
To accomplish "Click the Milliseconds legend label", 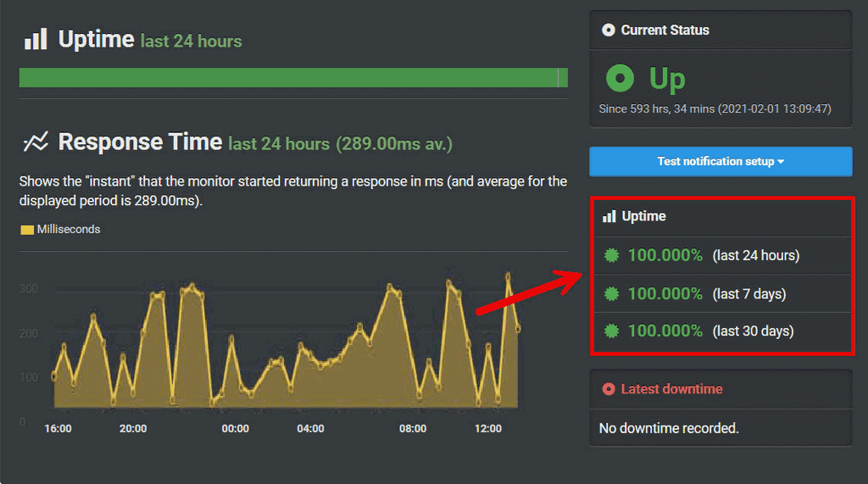I will 69,229.
